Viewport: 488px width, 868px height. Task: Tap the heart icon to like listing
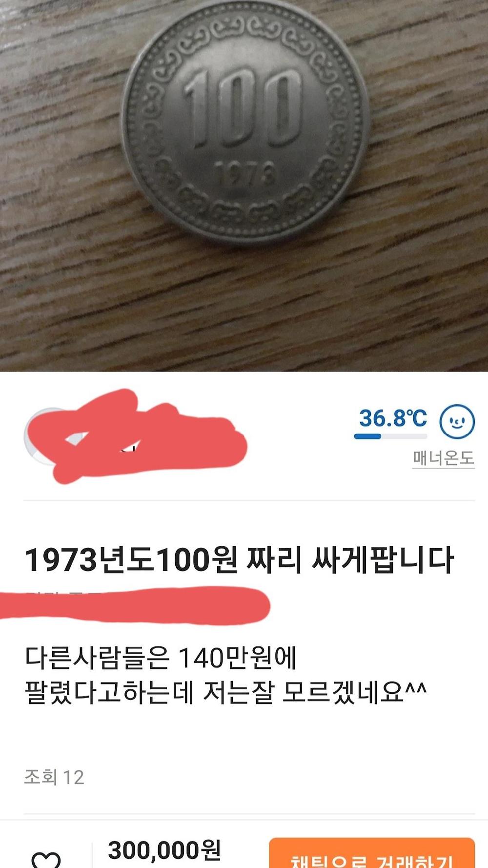[x=46, y=859]
